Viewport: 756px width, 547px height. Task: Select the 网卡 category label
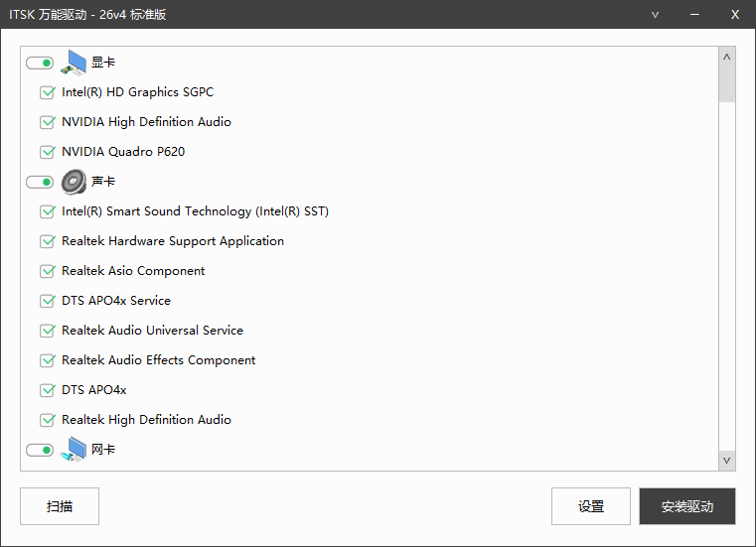click(x=103, y=449)
